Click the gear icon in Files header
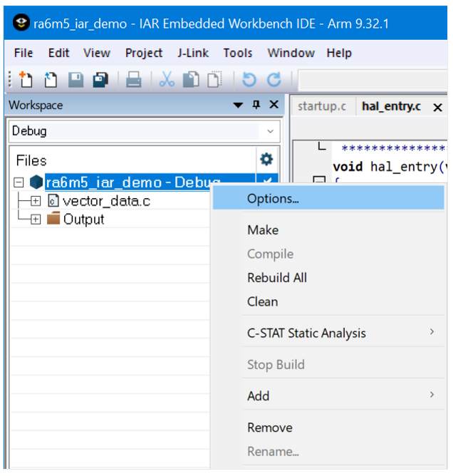453x476 pixels. 266,160
